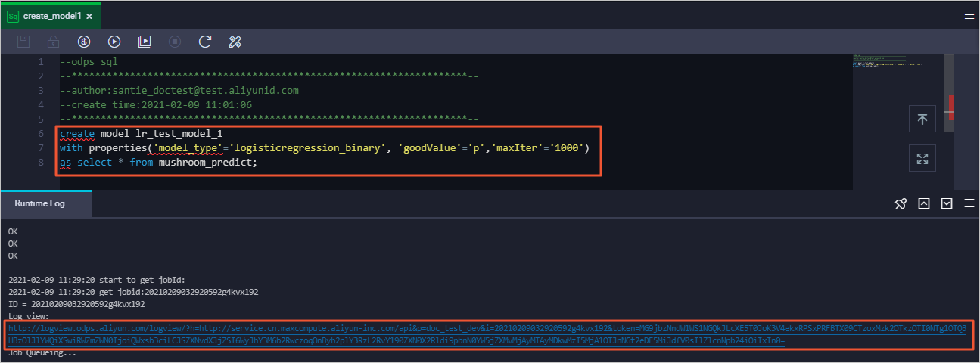This screenshot has height=363, width=980.
Task: Click the cost estimate dollar icon
Action: (84, 42)
